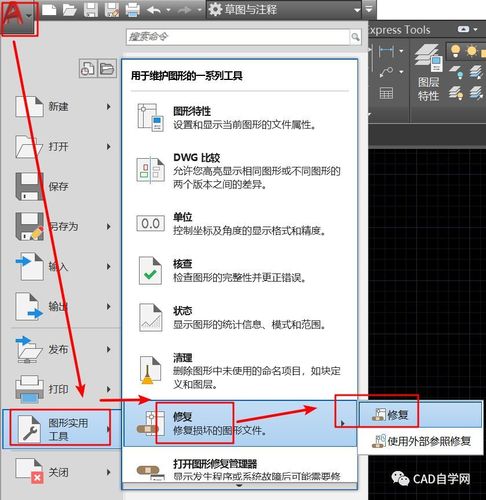Show open documents icon
The width and height of the screenshot is (486, 500).
click(107, 68)
